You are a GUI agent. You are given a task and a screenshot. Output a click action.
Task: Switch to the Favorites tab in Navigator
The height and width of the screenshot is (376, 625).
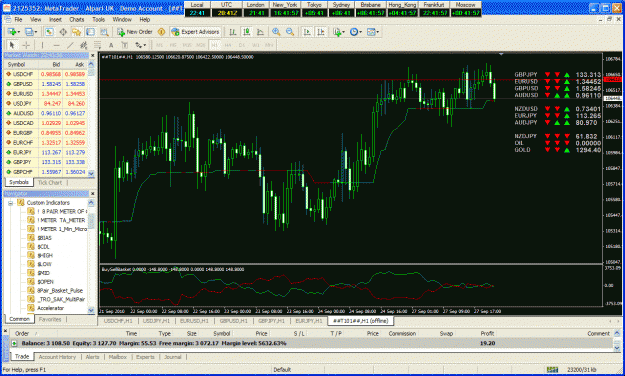tap(50, 319)
